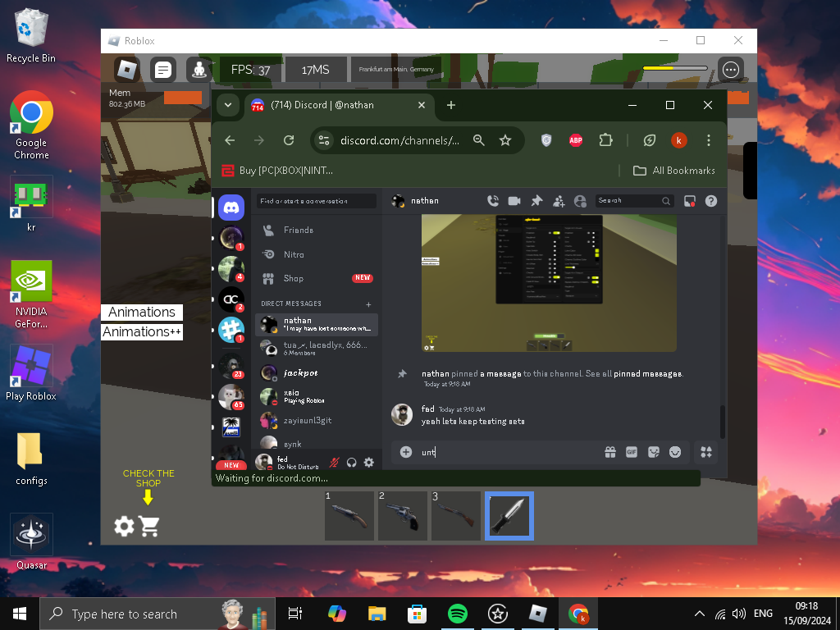Open direct message with user Playing Roblox

coord(317,396)
